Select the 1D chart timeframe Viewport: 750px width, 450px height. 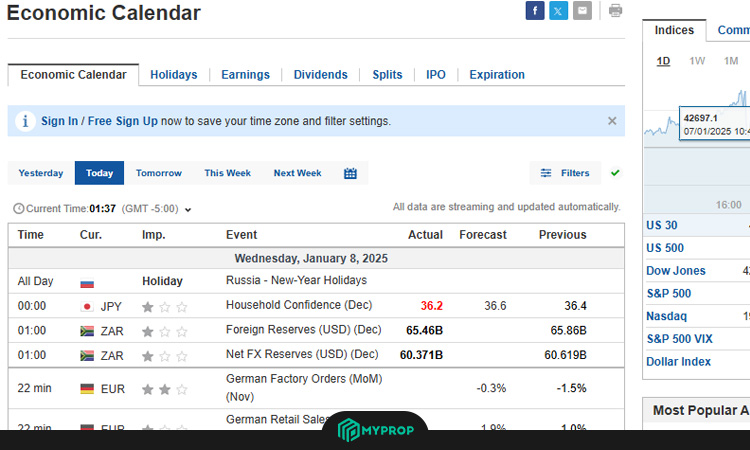coord(663,61)
